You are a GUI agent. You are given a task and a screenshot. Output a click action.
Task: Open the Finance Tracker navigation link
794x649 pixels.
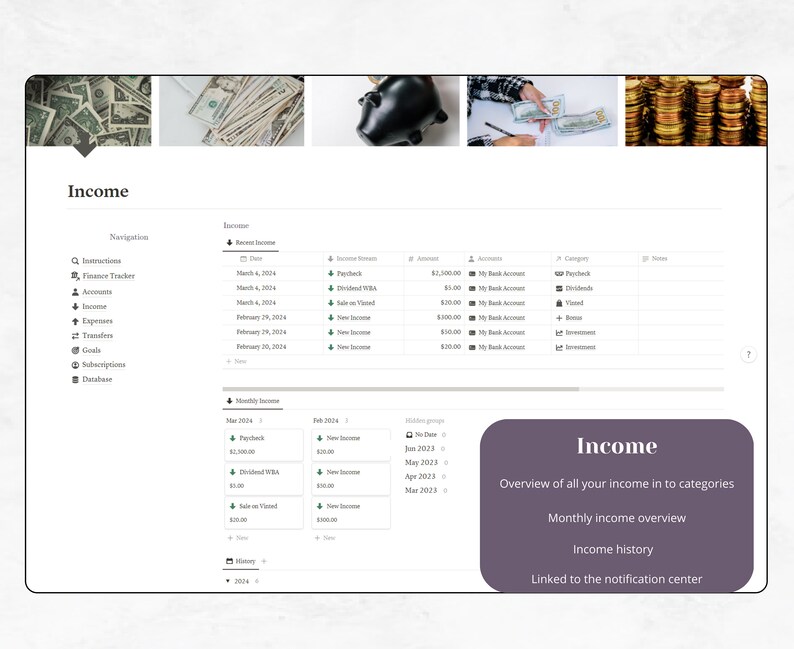coord(108,276)
